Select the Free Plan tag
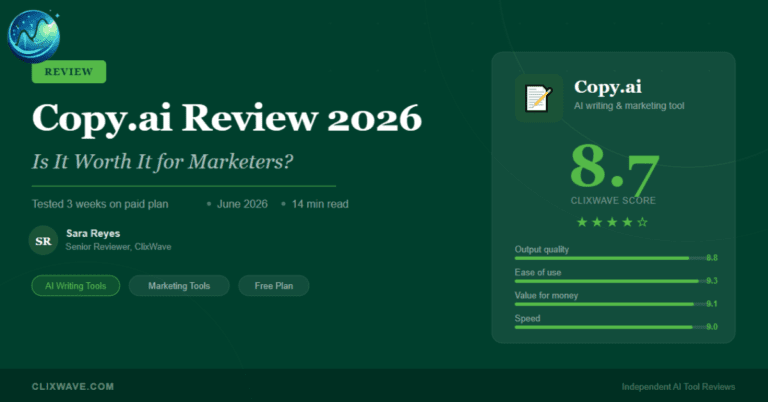768x402 pixels. pyautogui.click(x=273, y=286)
